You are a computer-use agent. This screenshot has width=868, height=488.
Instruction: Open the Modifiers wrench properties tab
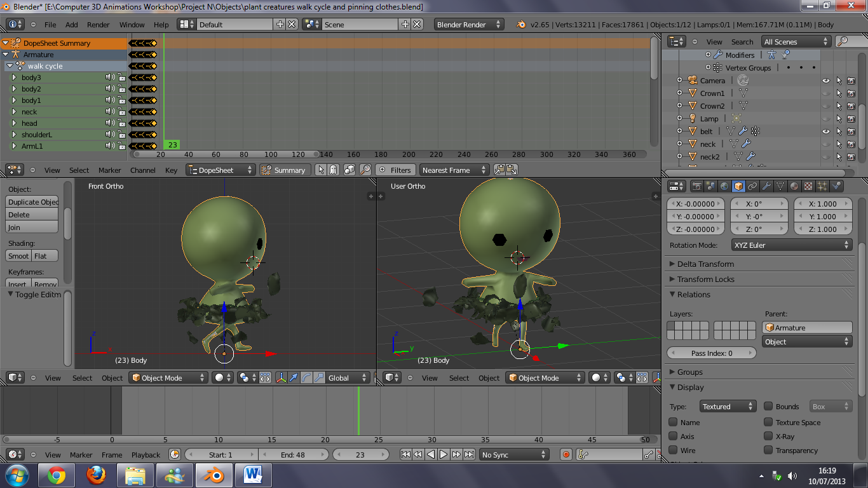click(x=766, y=186)
